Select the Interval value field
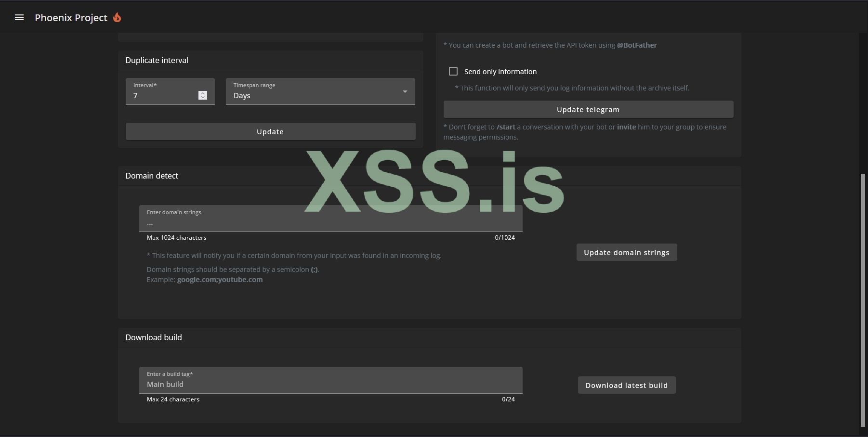This screenshot has height=437, width=868. tap(164, 95)
